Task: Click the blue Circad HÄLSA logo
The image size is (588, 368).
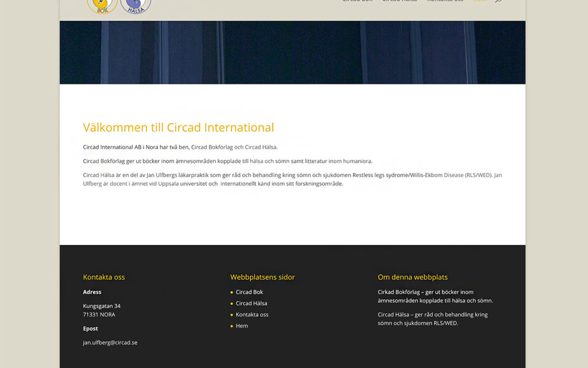Action: [136, 6]
